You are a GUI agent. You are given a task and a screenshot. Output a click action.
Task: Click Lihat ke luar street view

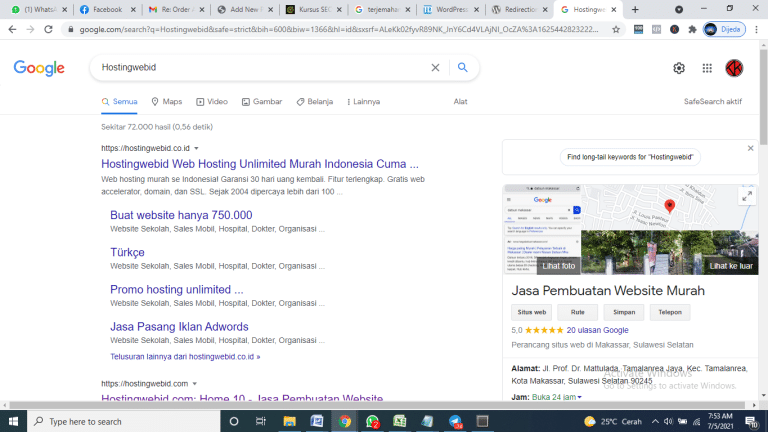pos(670,252)
